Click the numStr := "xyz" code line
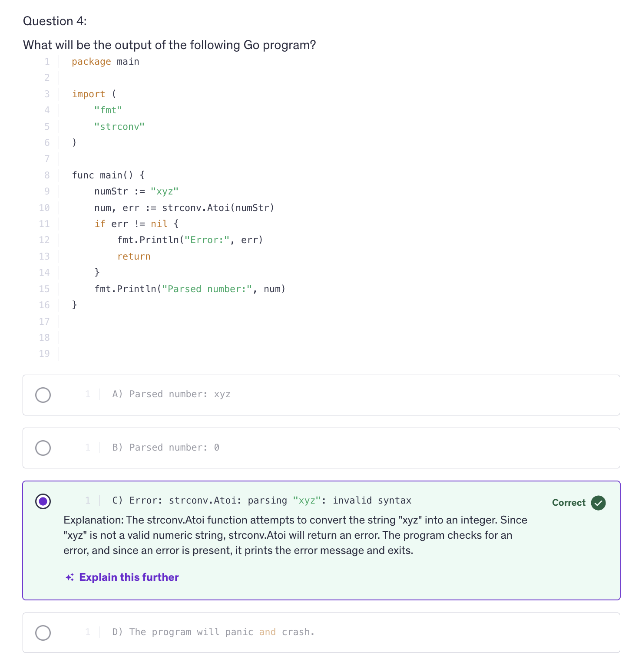Image resolution: width=642 pixels, height=672 pixels. click(x=136, y=191)
